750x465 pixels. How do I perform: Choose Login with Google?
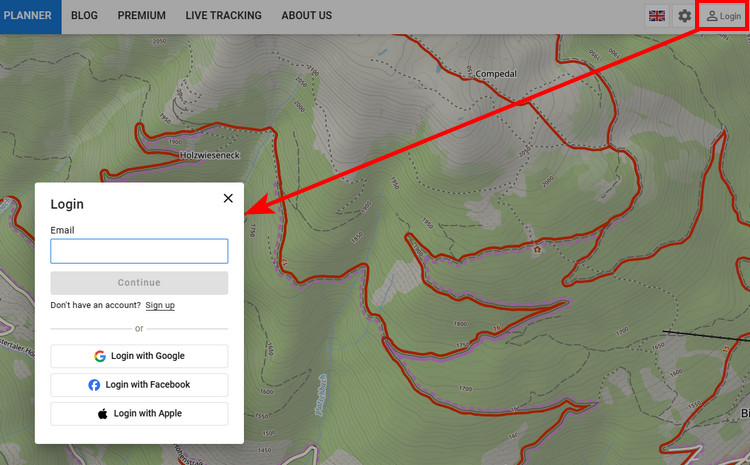pos(139,356)
